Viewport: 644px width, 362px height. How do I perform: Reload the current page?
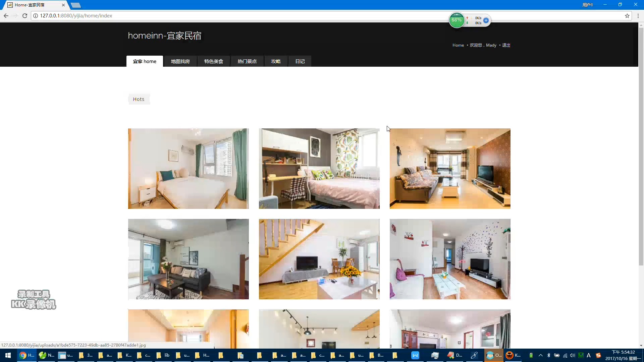coord(25,16)
